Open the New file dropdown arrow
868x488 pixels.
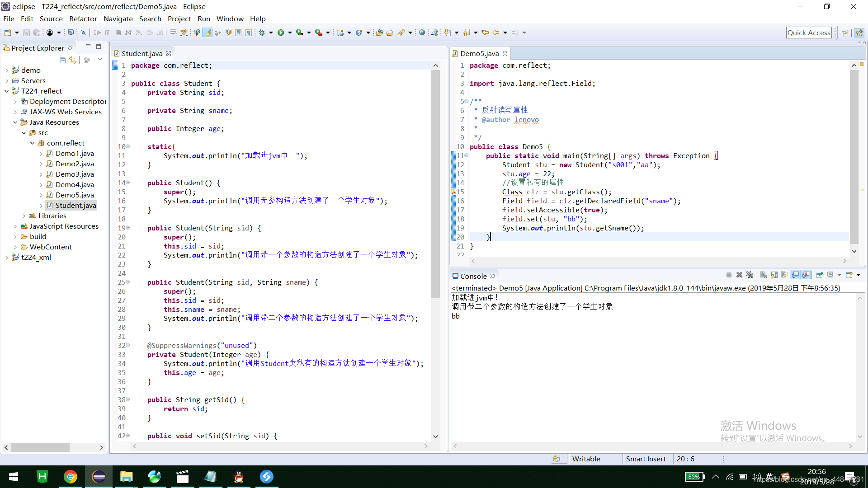coord(17,33)
